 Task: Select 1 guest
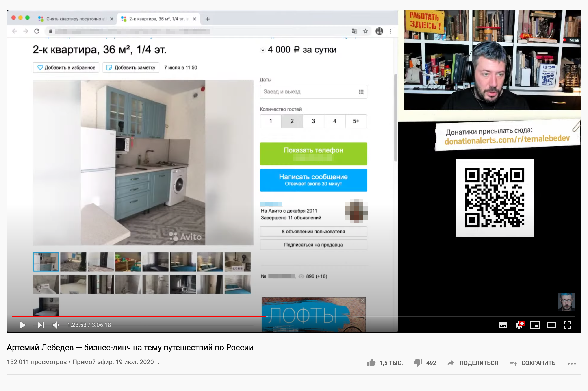pos(271,121)
